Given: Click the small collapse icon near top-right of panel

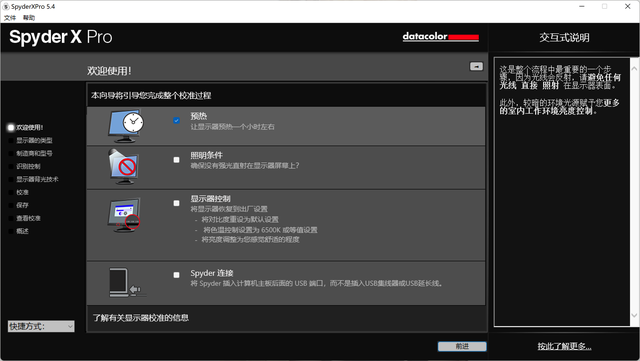Looking at the screenshot, I should (x=476, y=66).
